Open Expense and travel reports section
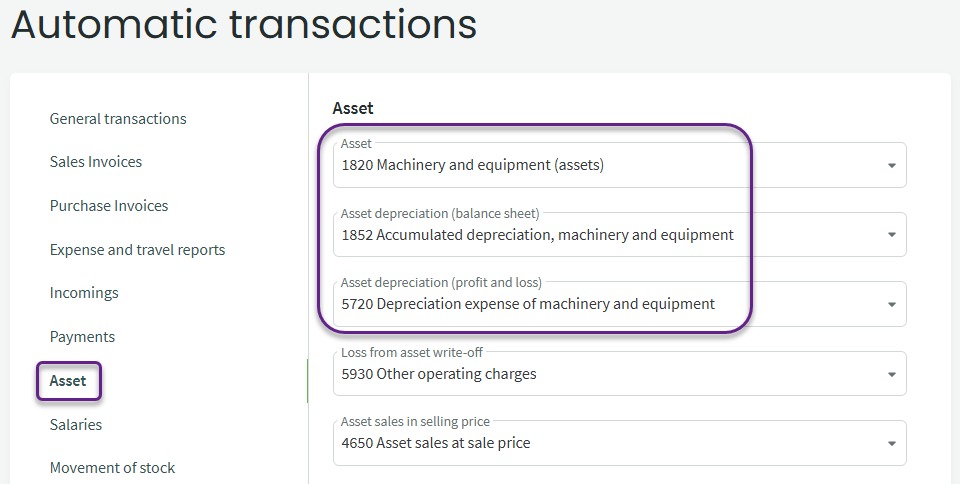The image size is (960, 484). click(137, 250)
